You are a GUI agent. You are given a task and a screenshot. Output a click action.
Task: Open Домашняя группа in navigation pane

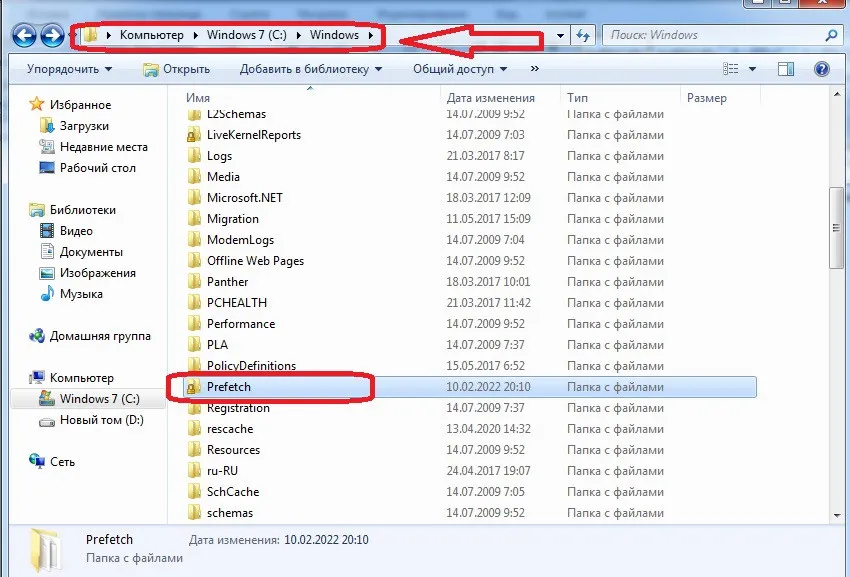tap(100, 336)
